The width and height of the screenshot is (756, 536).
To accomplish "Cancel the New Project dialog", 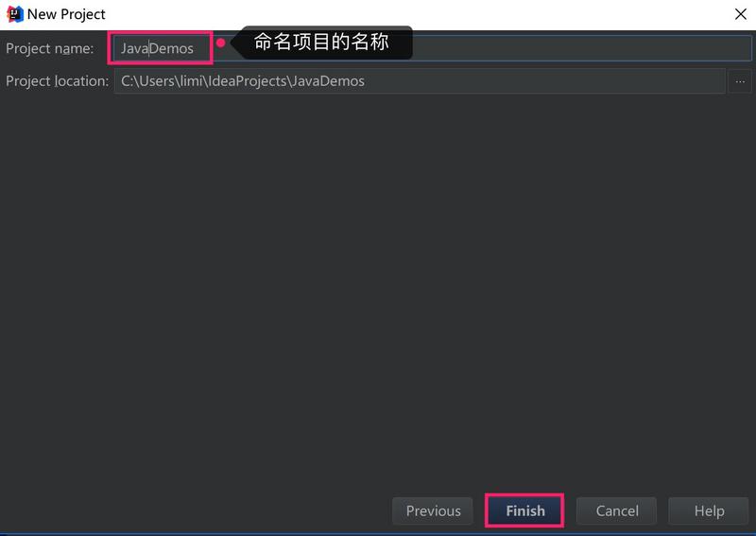I will coord(617,510).
